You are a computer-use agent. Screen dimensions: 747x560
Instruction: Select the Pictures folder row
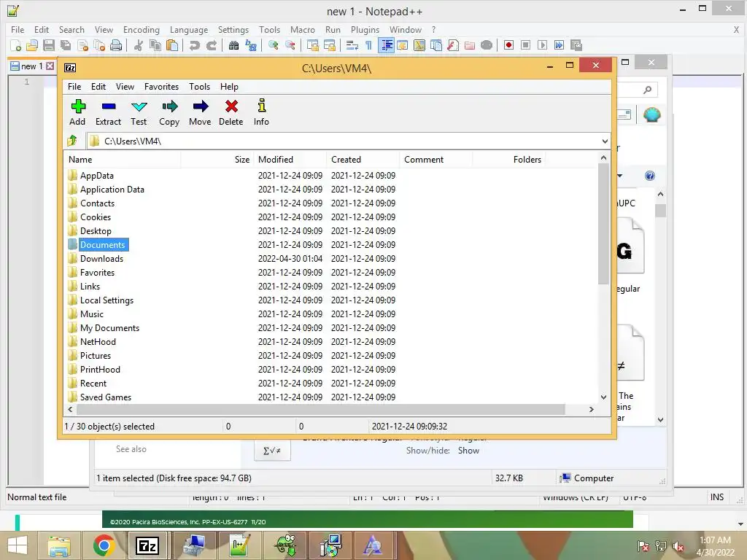pos(331,356)
